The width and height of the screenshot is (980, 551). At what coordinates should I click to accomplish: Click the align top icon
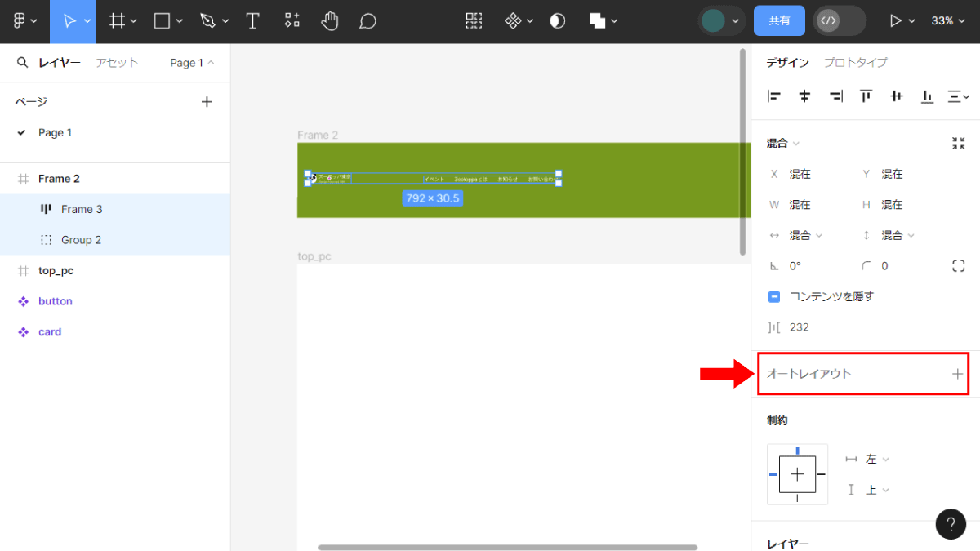(x=866, y=96)
